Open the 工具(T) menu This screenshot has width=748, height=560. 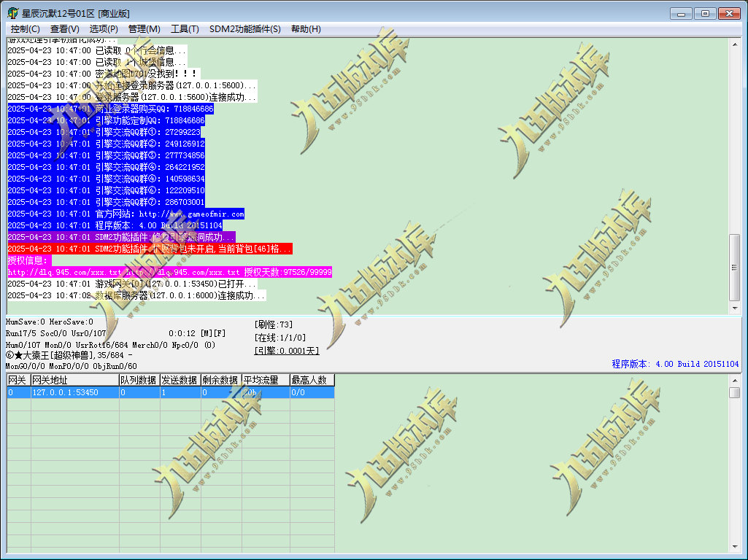185,29
